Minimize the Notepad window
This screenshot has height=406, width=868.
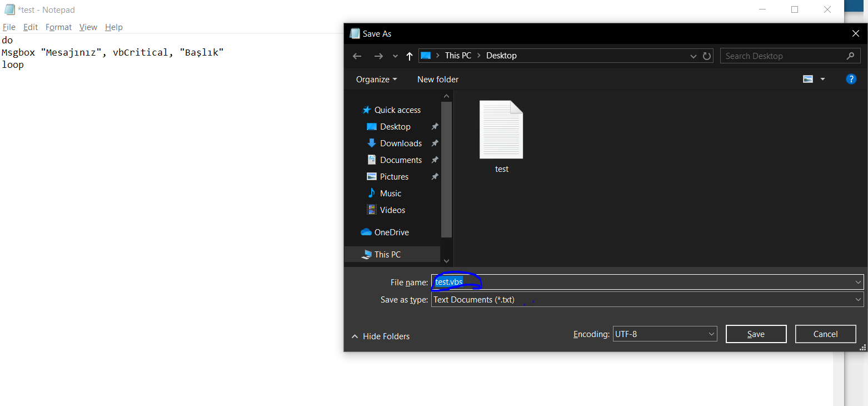[x=762, y=9]
